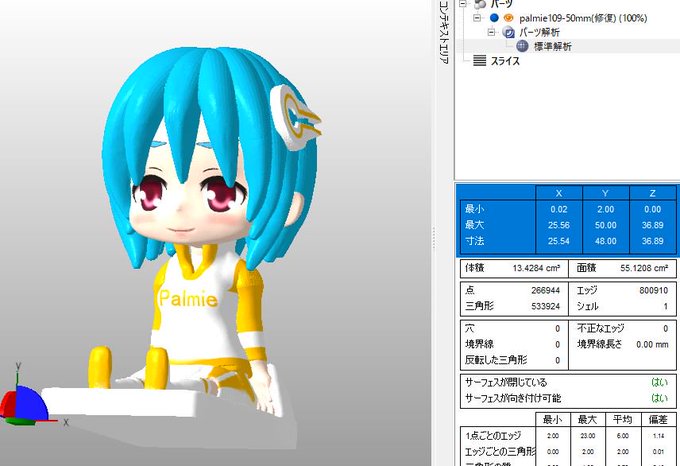This screenshot has width=680, height=466.
Task: Click the maximum X value 25.56
Action: pos(559,225)
